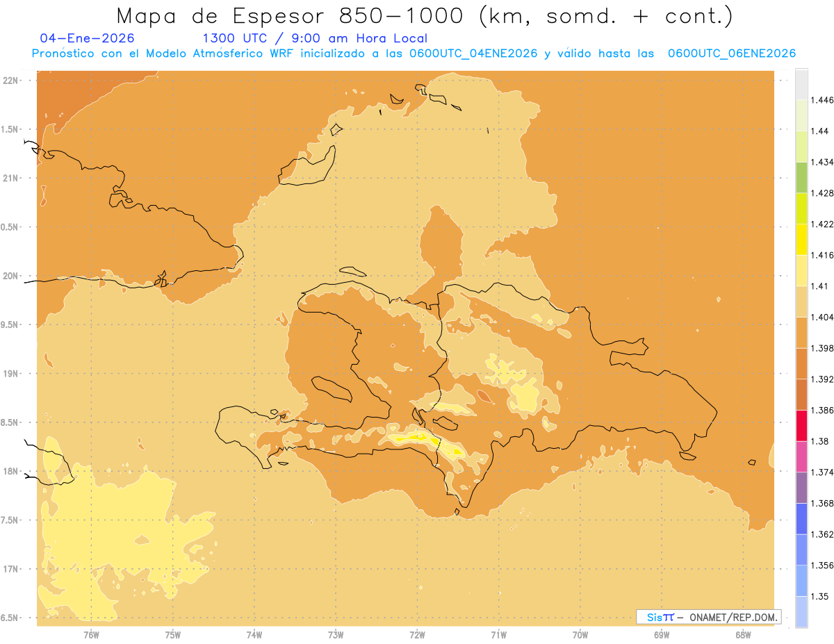Click the tan swatch between 1.404 and 1.41
This screenshot has width=834, height=644.
tap(802, 301)
